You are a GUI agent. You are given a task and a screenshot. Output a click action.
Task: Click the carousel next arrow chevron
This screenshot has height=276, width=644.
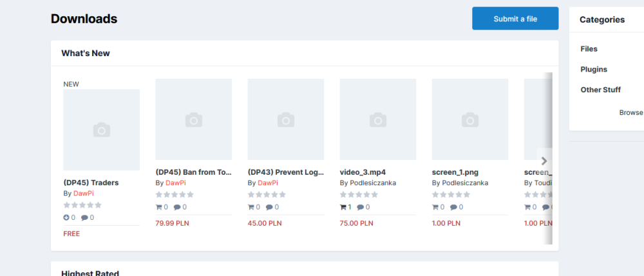pyautogui.click(x=544, y=161)
